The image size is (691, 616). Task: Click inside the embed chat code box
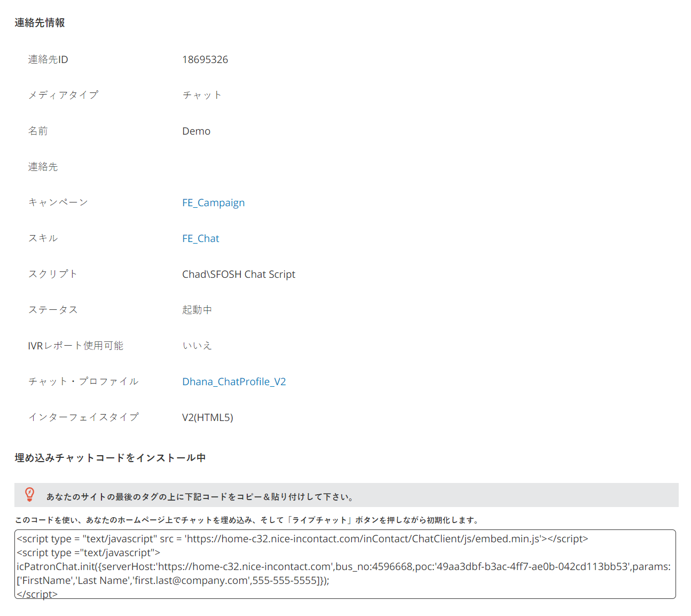[345, 564]
